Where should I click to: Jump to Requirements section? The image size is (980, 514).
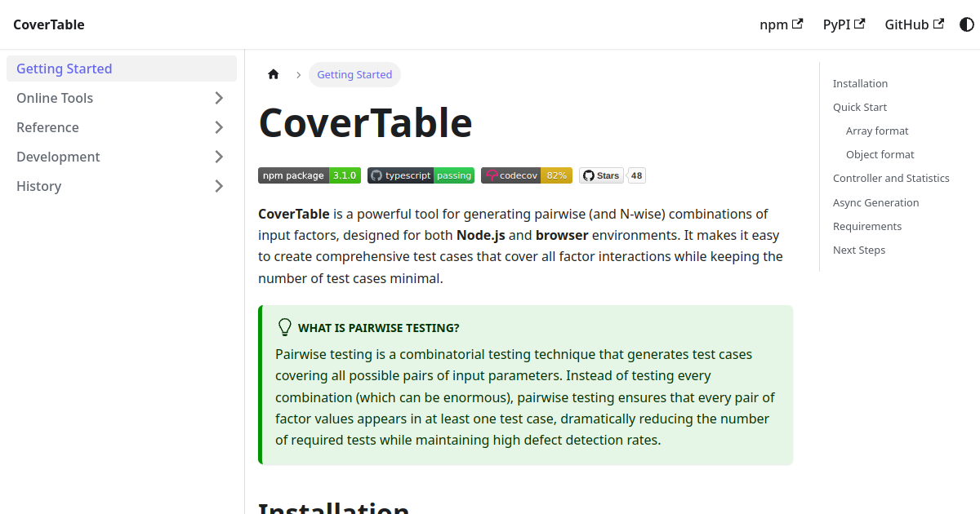(x=867, y=226)
